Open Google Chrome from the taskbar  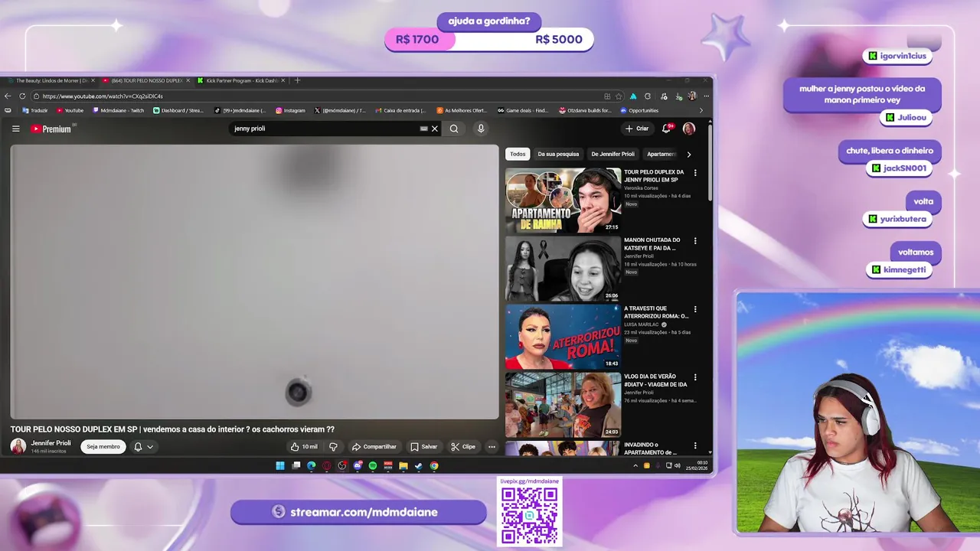(x=434, y=465)
